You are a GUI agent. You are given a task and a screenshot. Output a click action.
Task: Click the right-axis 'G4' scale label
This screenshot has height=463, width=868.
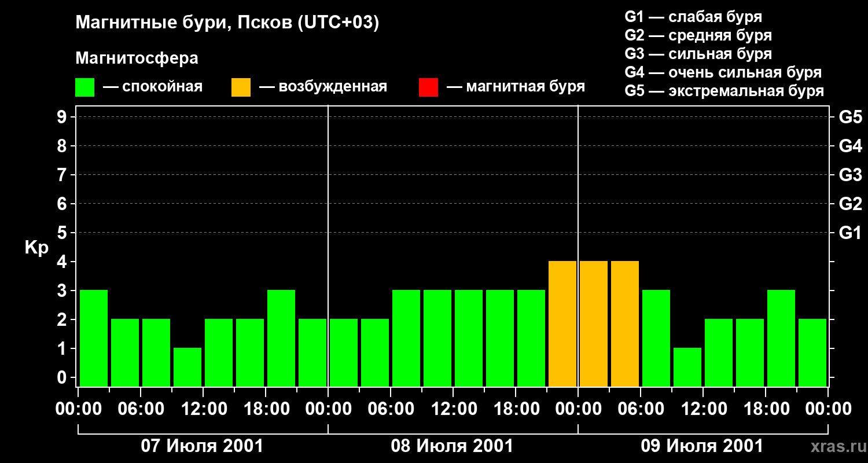(x=850, y=146)
